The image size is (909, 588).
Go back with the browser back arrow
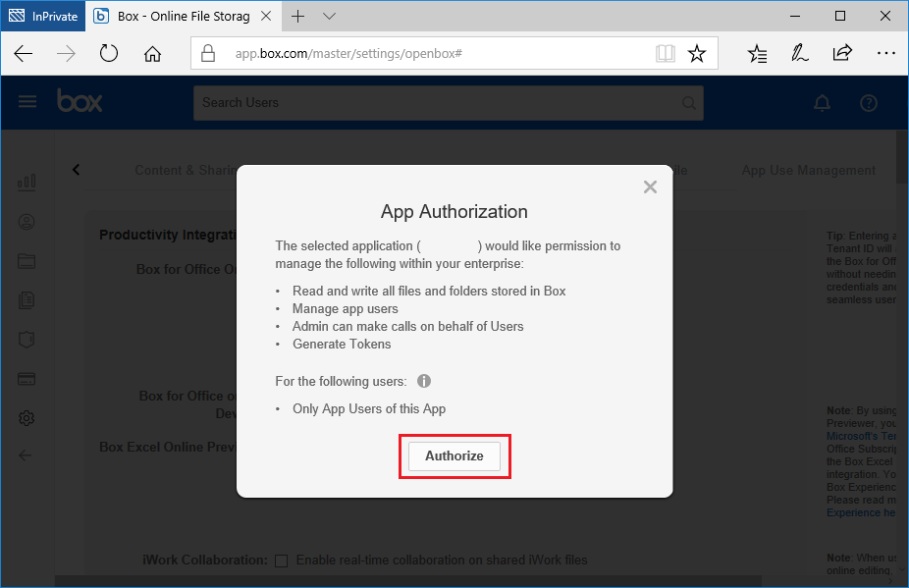[24, 53]
